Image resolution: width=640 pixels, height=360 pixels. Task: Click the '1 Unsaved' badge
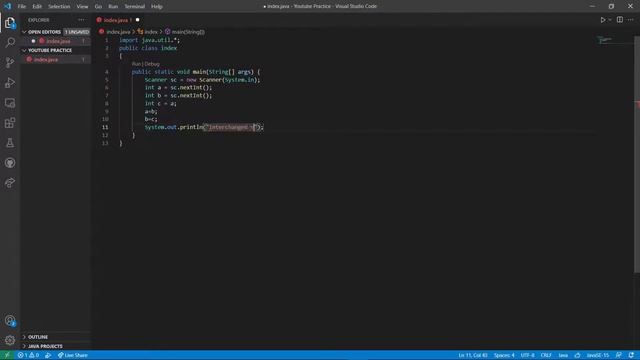tap(77, 32)
